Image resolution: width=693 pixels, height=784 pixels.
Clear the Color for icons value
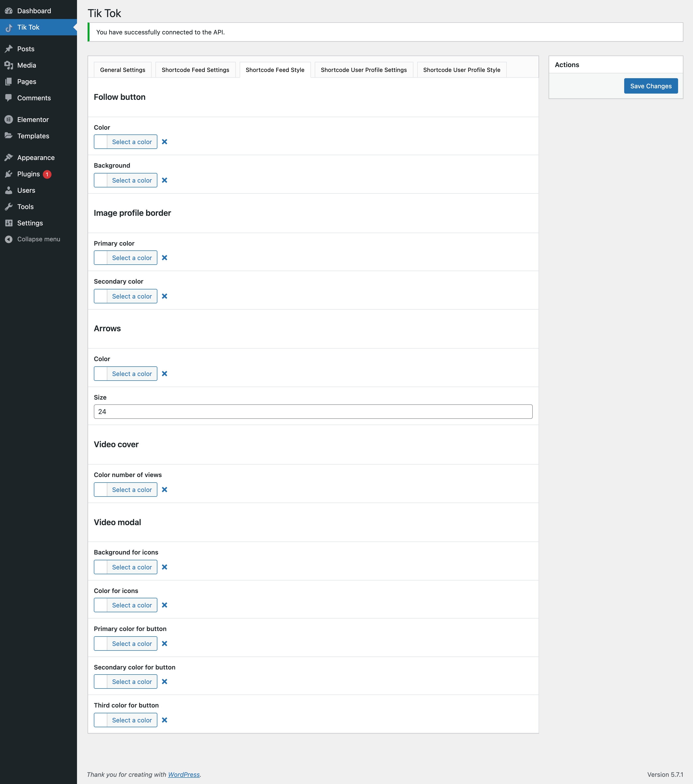165,605
